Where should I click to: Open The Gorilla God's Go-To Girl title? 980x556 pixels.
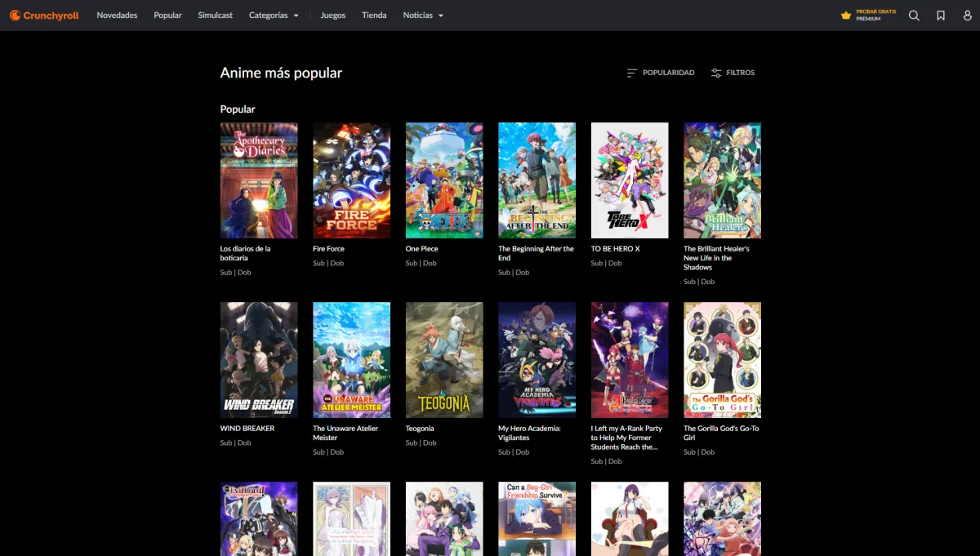point(721,433)
